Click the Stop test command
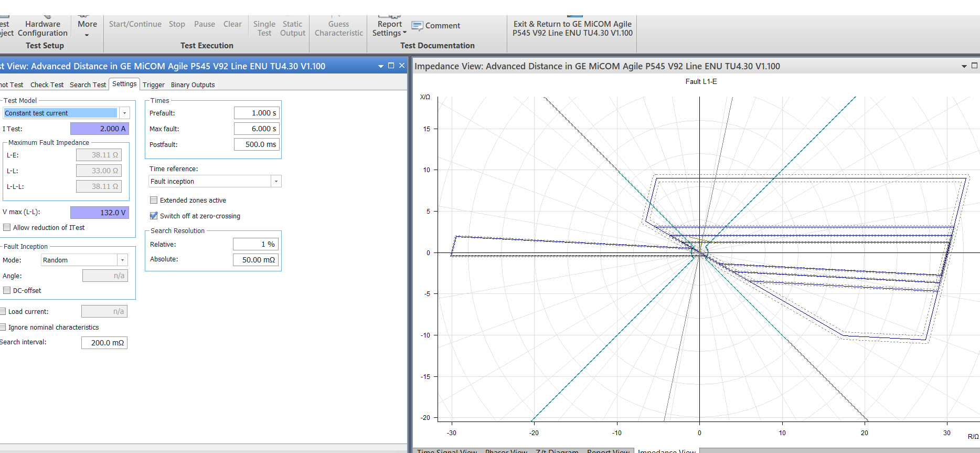Screen dimensions: 980x453 [177, 24]
